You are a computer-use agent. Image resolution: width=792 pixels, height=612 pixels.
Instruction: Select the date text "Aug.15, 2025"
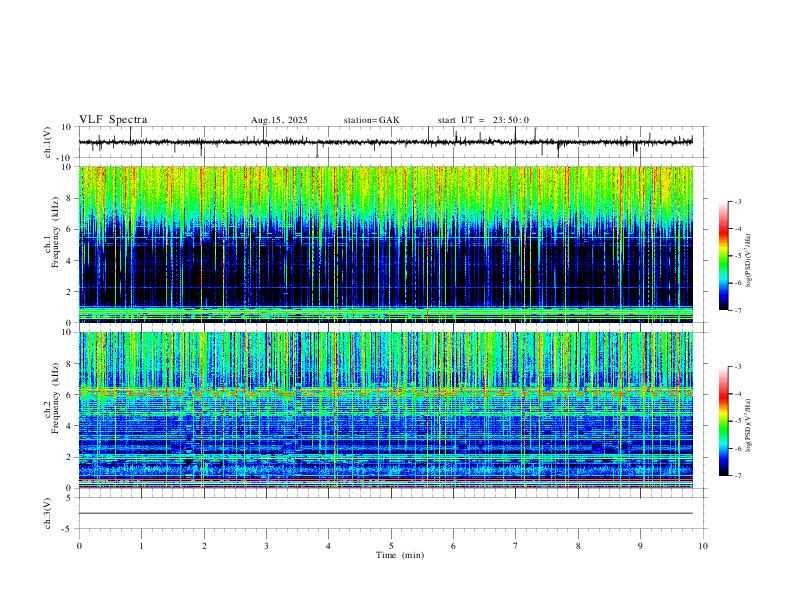[x=279, y=120]
